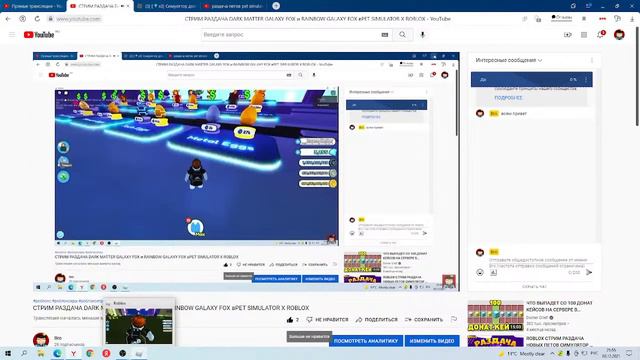The image size is (640, 360).
Task: Reload the page
Action: pyautogui.click(x=37, y=19)
